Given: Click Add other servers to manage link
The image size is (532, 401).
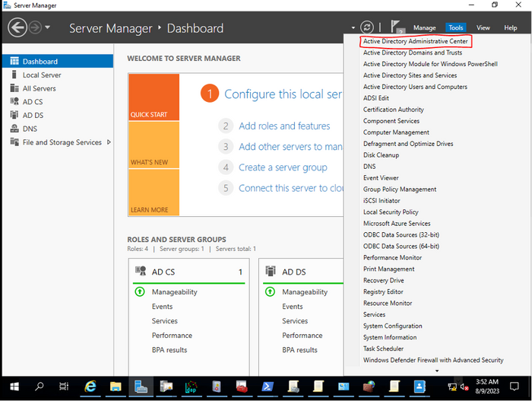Looking at the screenshot, I should tap(290, 147).
